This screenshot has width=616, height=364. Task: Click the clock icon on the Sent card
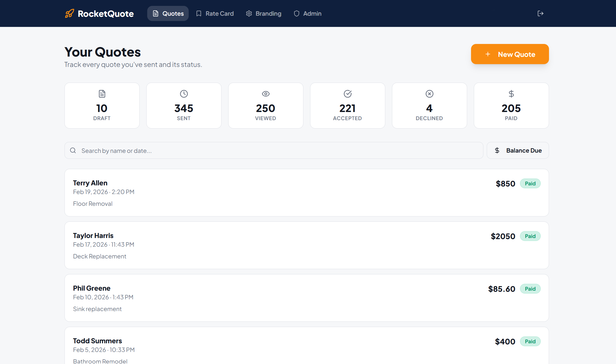(x=184, y=94)
